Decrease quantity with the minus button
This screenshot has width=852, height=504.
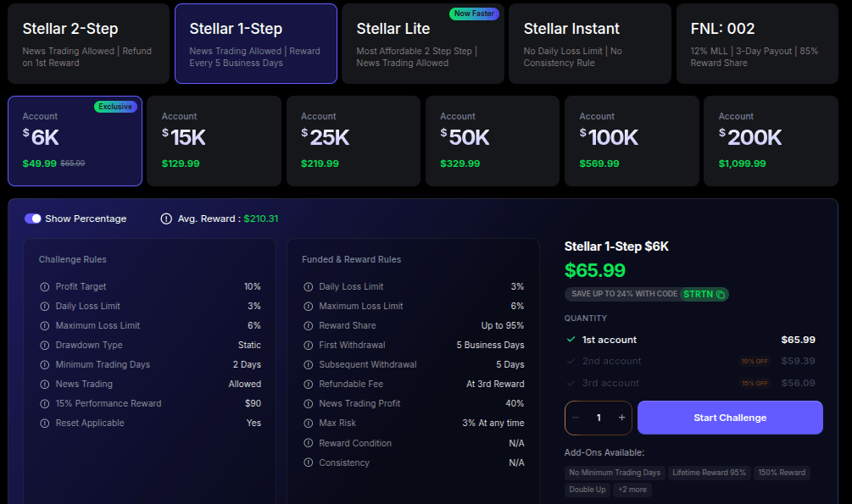click(576, 418)
